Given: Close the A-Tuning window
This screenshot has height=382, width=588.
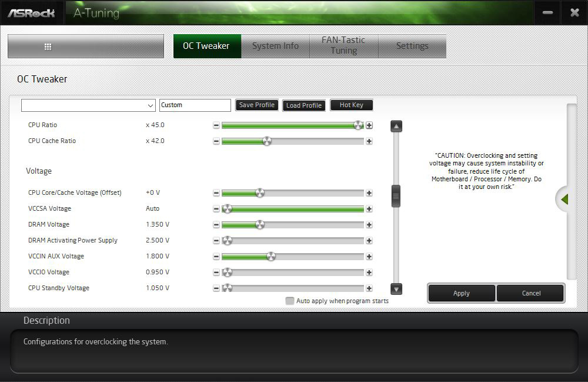Looking at the screenshot, I should click(x=574, y=13).
